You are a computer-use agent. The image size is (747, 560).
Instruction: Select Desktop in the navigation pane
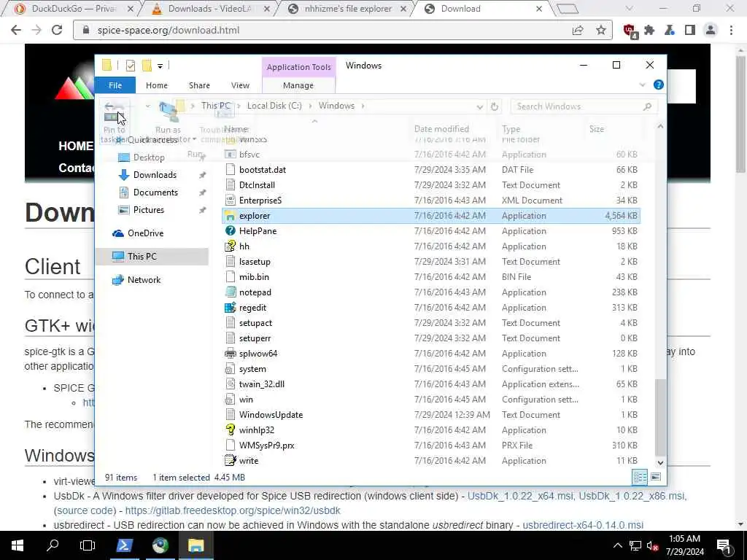(x=149, y=157)
